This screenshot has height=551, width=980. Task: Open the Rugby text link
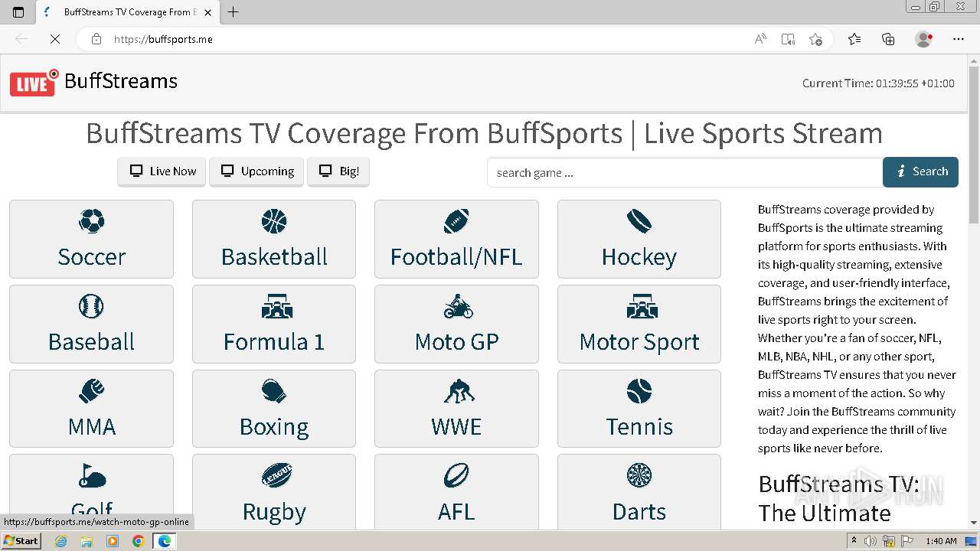274,512
